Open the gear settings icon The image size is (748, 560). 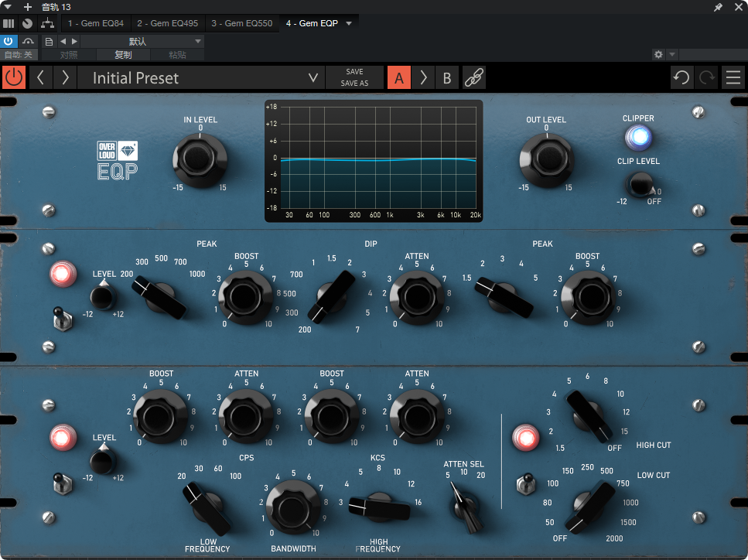coord(658,54)
